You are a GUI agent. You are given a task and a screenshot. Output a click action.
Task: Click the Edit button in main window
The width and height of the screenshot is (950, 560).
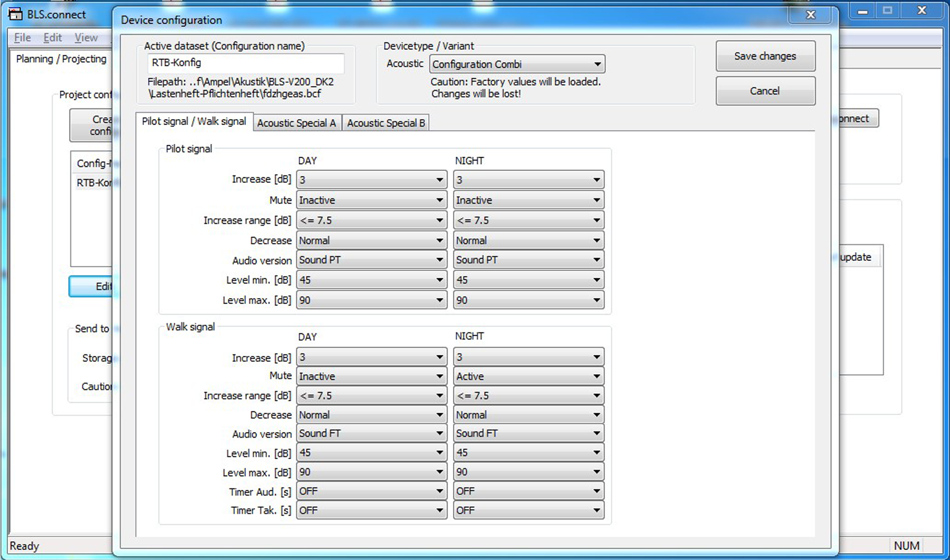pyautogui.click(x=91, y=287)
